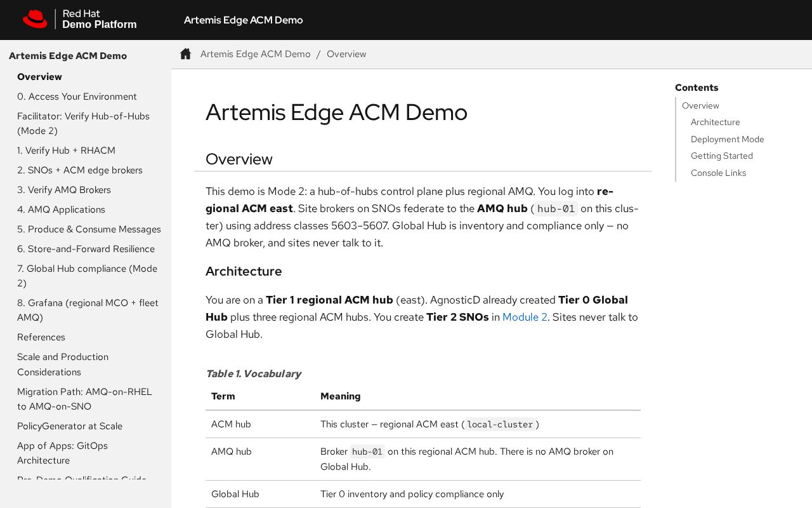Jump to Deployment Mode in Contents
The height and width of the screenshot is (508, 812).
(727, 139)
